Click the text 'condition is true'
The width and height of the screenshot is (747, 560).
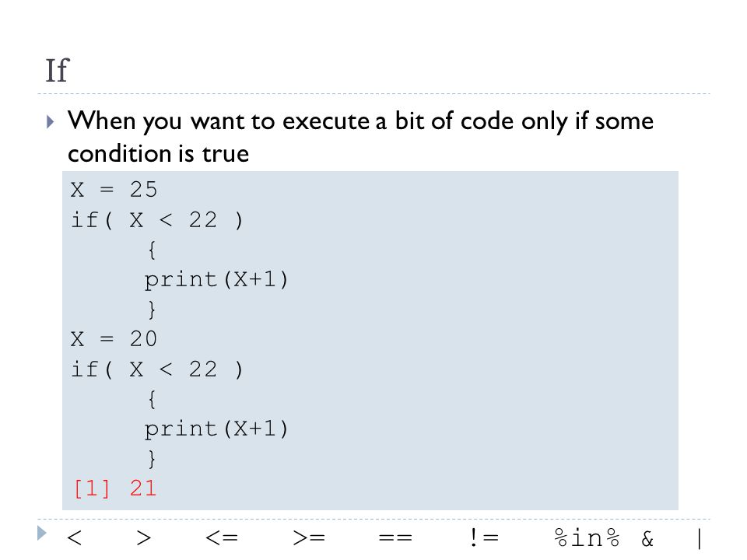click(158, 153)
